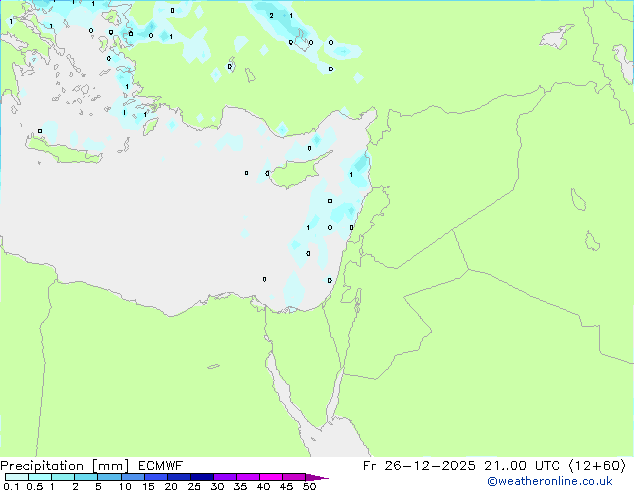Select the 5–10 mm legend swatch
This screenshot has height=490, width=634.
point(109,477)
